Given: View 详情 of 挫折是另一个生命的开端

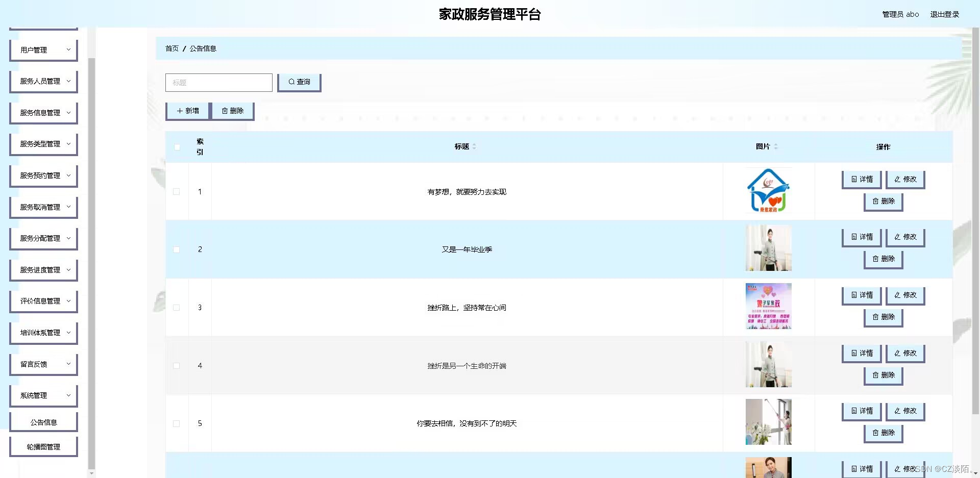Looking at the screenshot, I should (862, 354).
